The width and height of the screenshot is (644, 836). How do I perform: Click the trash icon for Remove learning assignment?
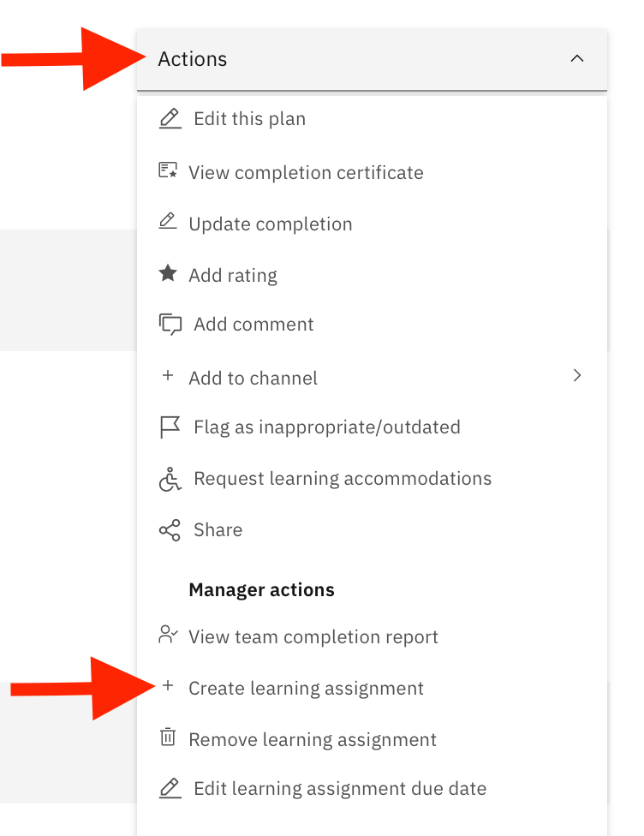tap(168, 737)
